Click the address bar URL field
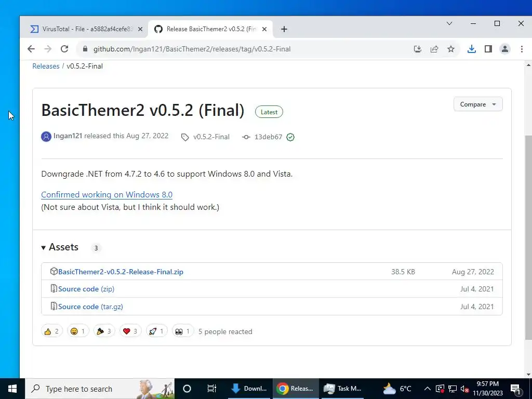The width and height of the screenshot is (532, 399). click(192, 49)
